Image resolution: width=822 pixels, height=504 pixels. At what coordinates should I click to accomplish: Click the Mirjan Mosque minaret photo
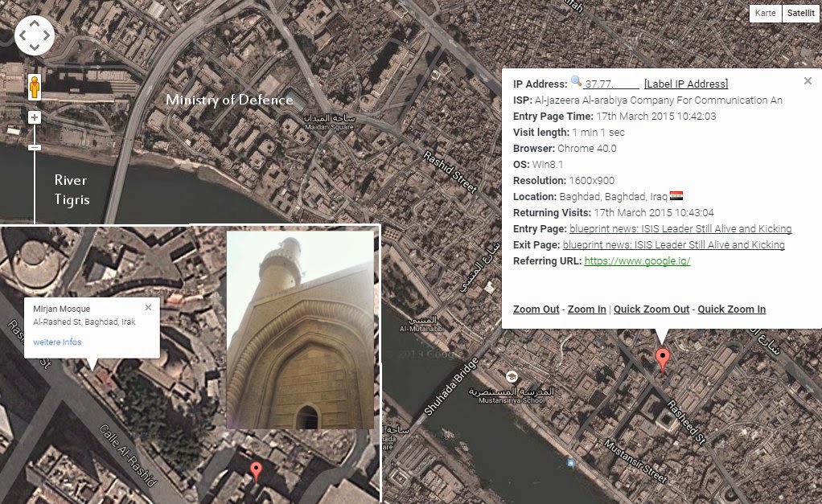300,330
